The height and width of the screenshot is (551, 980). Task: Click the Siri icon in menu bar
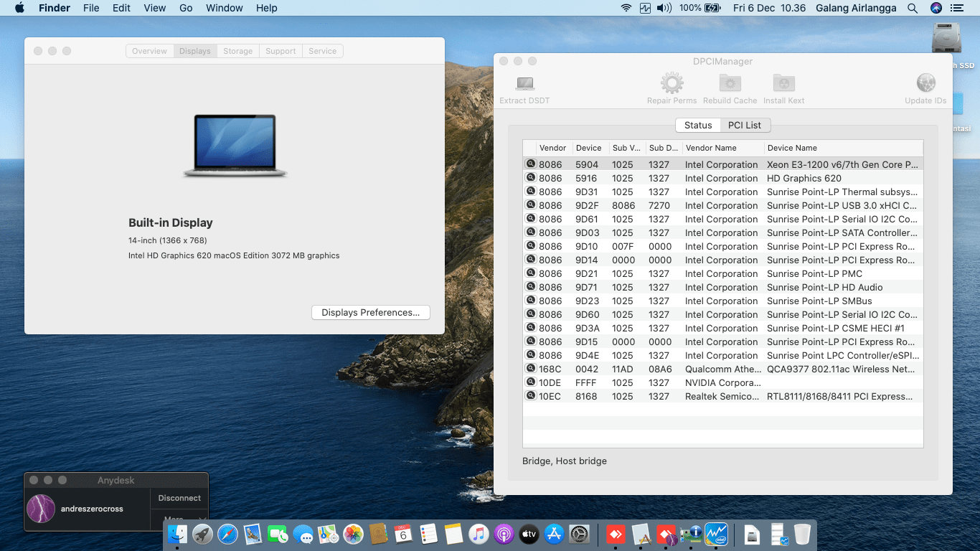936,8
